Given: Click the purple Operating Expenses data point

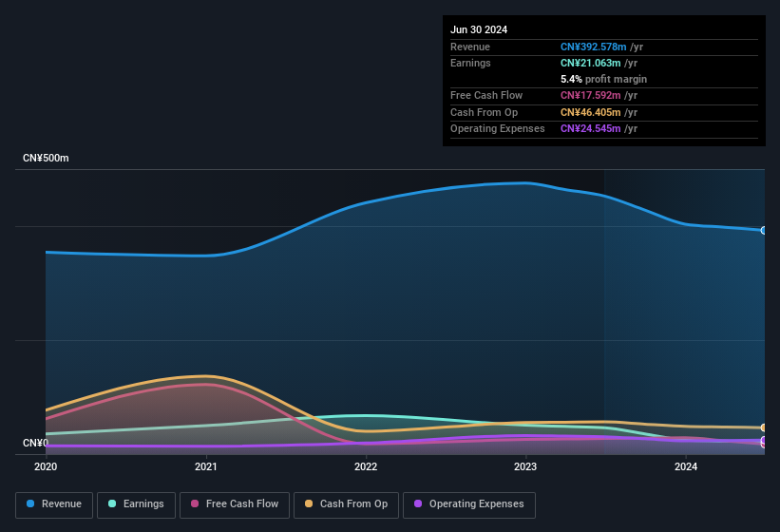Looking at the screenshot, I should (764, 440).
